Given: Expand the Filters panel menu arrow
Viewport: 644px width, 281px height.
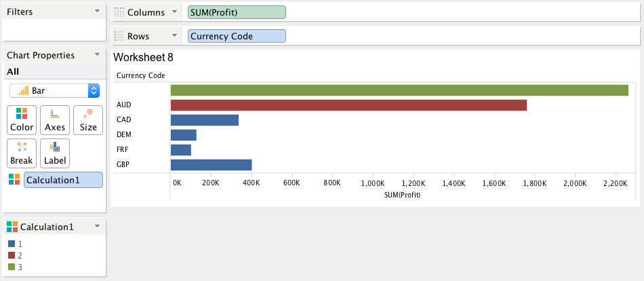Looking at the screenshot, I should click(x=97, y=11).
